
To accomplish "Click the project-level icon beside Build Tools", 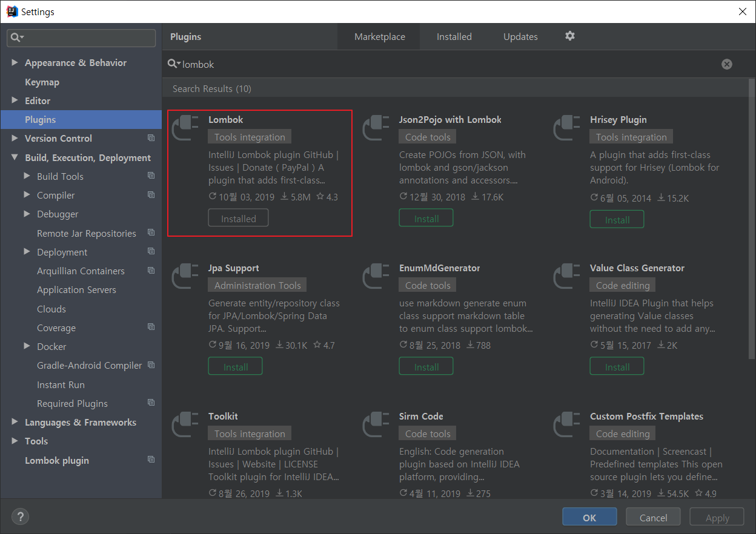I will (x=151, y=176).
